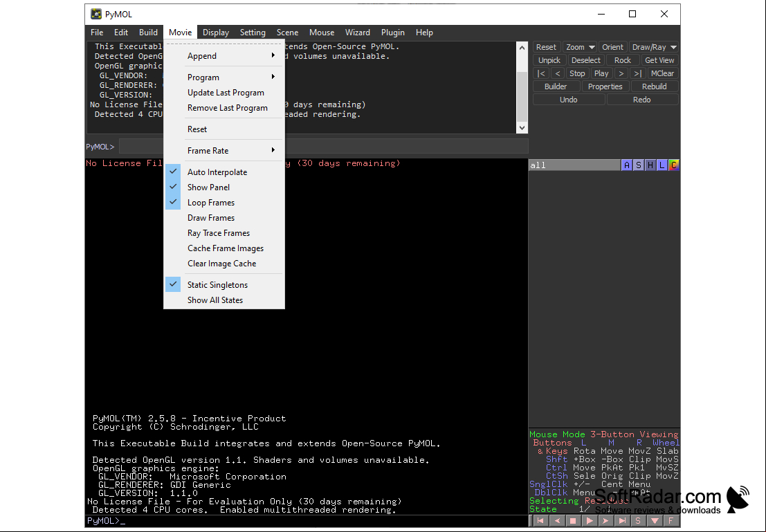Rewind to first frame in bottom playback bar
The width and height of the screenshot is (766, 532).
click(x=540, y=521)
